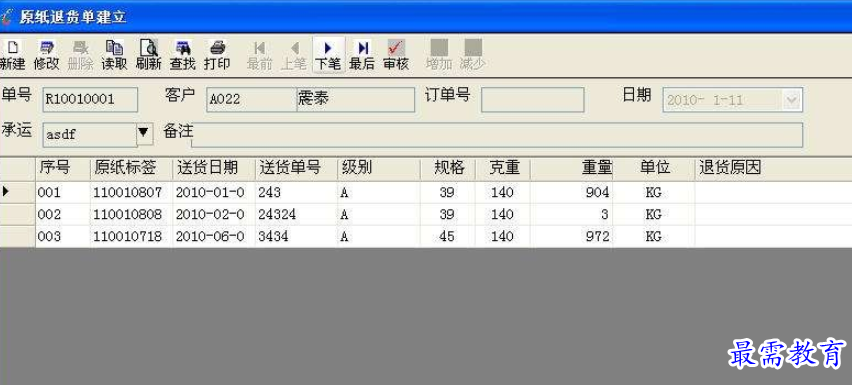Viewport: 852px width, 385px height.
Task: Click the application icon in title bar
Action: (7, 17)
